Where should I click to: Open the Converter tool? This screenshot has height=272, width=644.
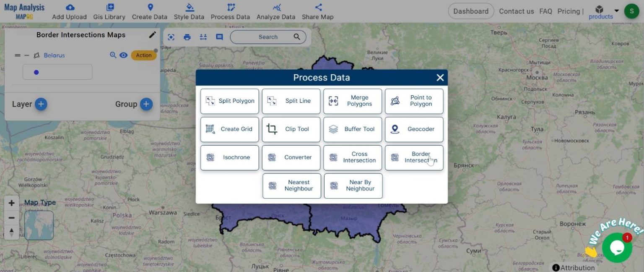click(x=291, y=158)
